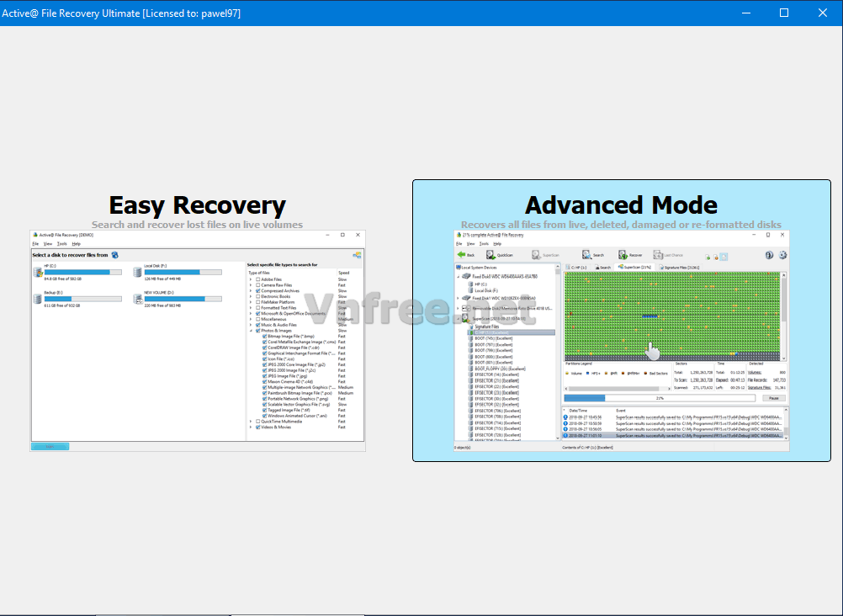Expand the Videos & Movies tree node

[251, 427]
